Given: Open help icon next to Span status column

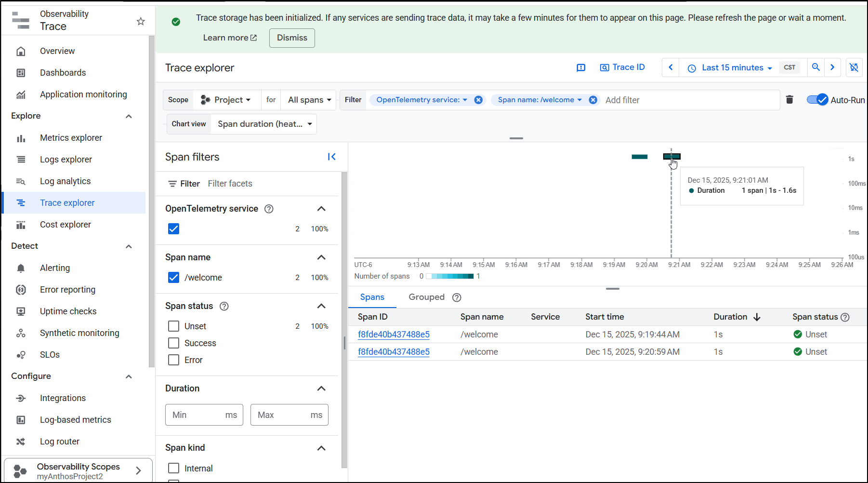Looking at the screenshot, I should pos(845,317).
